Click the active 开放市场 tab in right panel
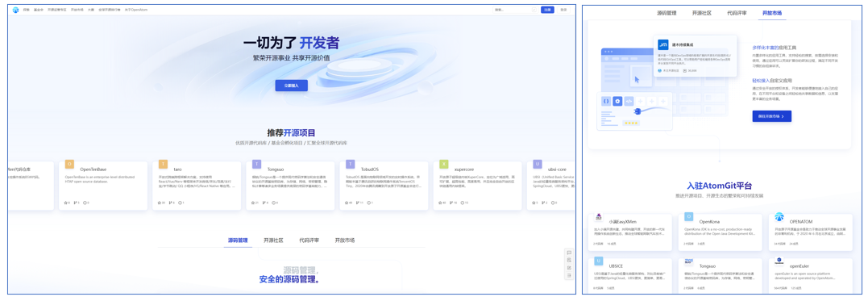Viewport: 868px width, 301px height. click(771, 13)
